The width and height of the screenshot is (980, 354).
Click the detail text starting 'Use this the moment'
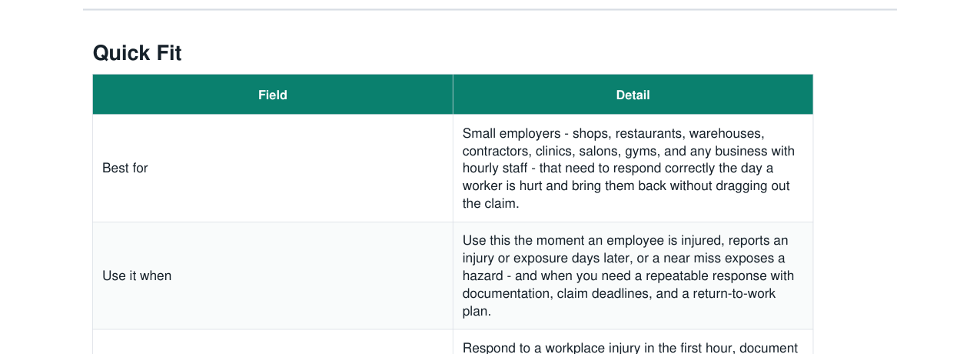click(629, 276)
